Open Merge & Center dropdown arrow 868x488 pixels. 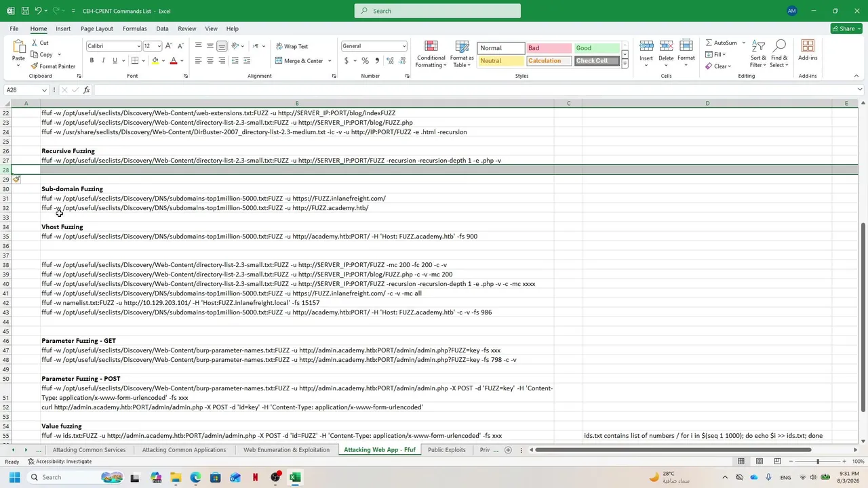coord(330,61)
